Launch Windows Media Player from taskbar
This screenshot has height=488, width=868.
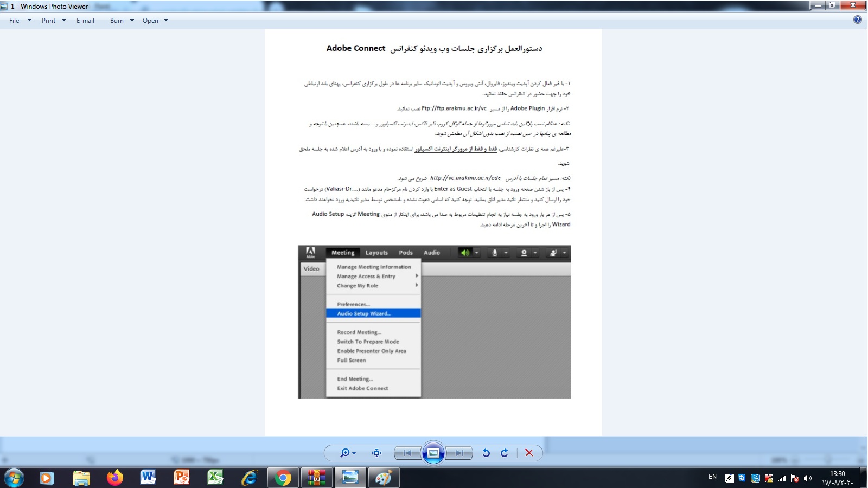click(x=47, y=478)
